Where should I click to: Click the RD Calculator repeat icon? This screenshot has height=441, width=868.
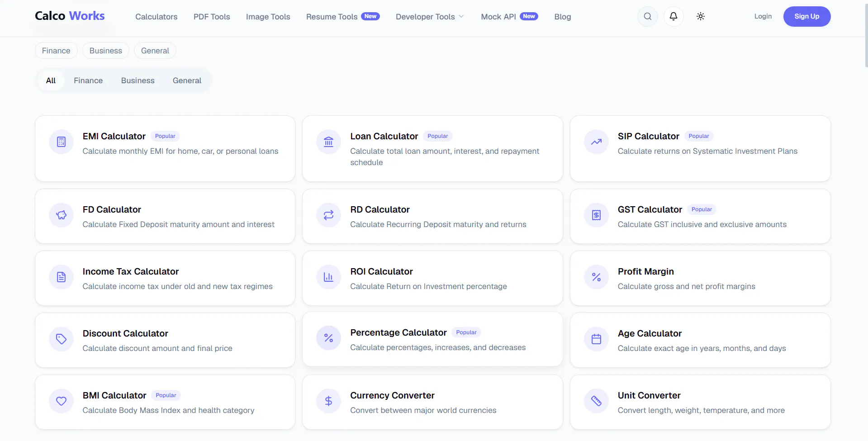coord(329,215)
